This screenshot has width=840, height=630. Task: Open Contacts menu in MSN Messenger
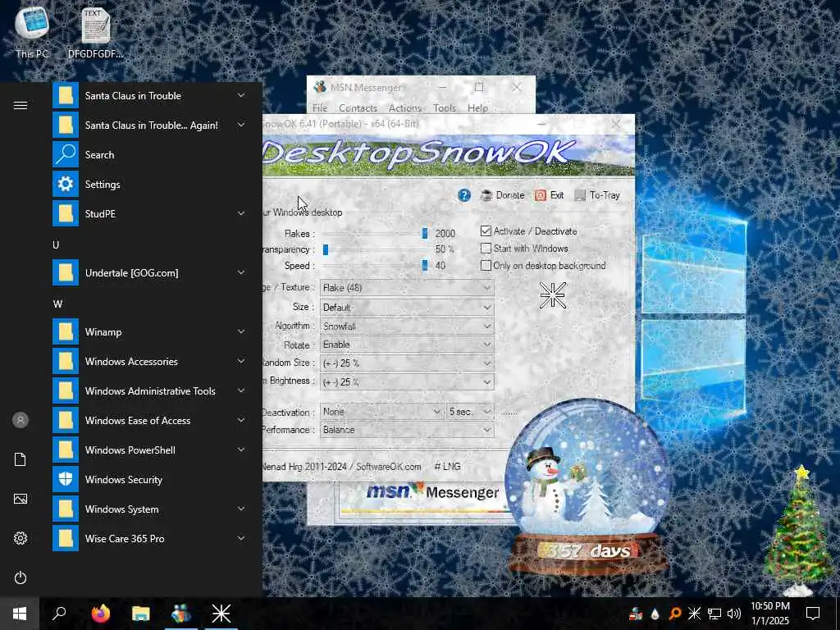tap(358, 107)
